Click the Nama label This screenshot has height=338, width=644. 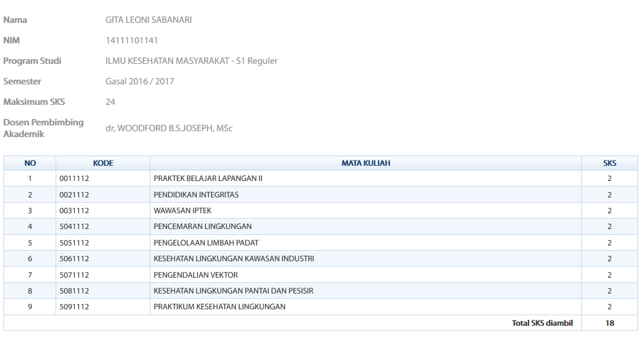15,20
